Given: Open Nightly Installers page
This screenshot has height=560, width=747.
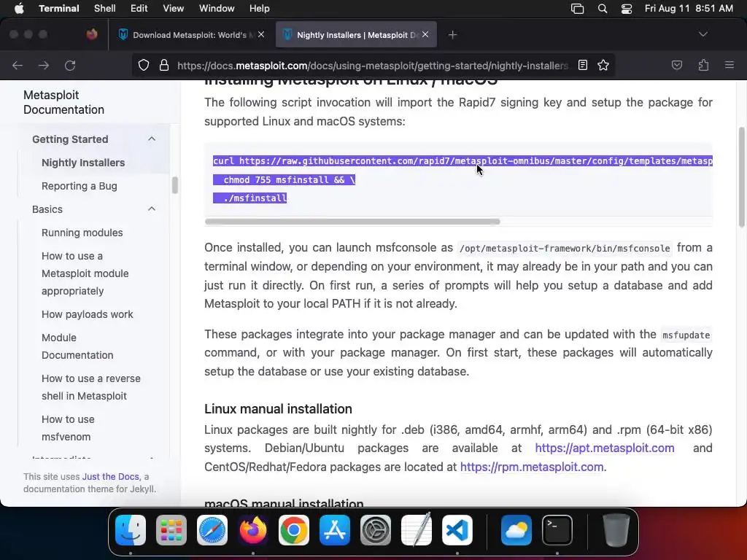Looking at the screenshot, I should [83, 163].
